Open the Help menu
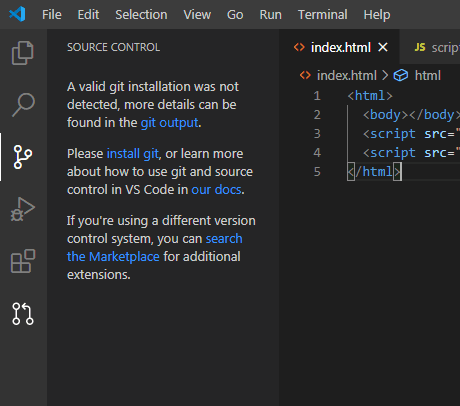The width and height of the screenshot is (460, 406). pyautogui.click(x=377, y=15)
